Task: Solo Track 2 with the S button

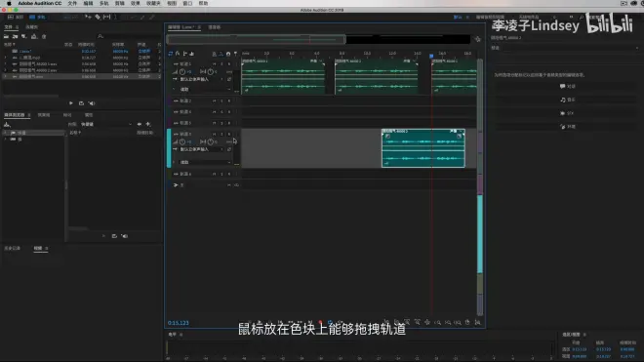Action: pos(221,101)
